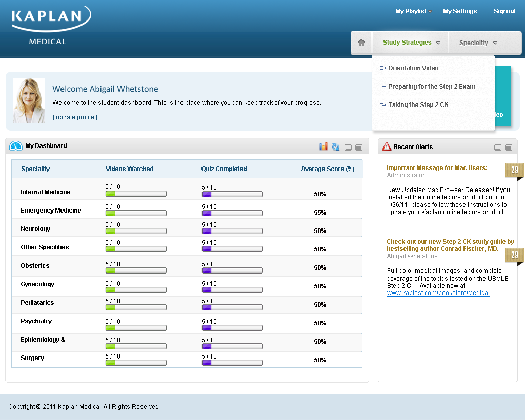Minimize the My Dashboard panel
The height and width of the screenshot is (420, 525).
(x=348, y=148)
